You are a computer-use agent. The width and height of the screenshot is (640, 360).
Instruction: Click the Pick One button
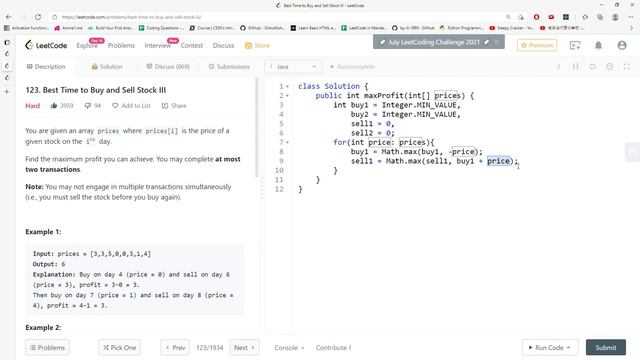120,347
